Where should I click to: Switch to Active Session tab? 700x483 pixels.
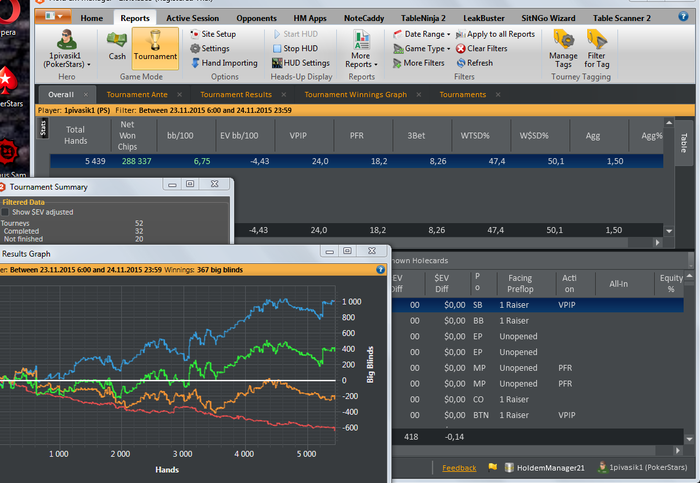[x=192, y=18]
